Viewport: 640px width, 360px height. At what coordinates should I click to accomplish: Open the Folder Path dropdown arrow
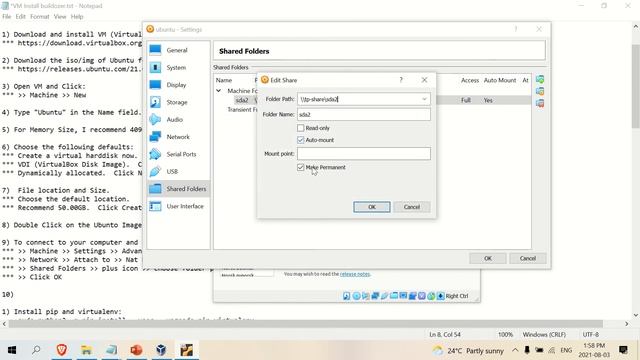(x=424, y=99)
